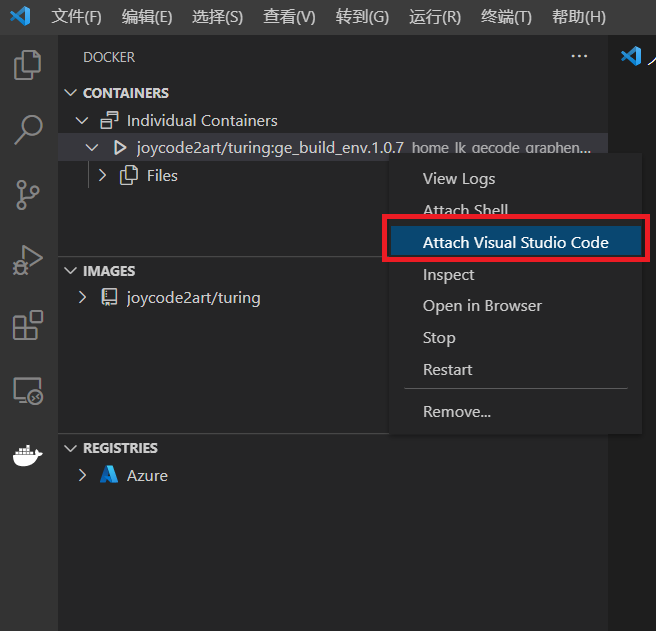Open Source Control view icon

tap(28, 194)
